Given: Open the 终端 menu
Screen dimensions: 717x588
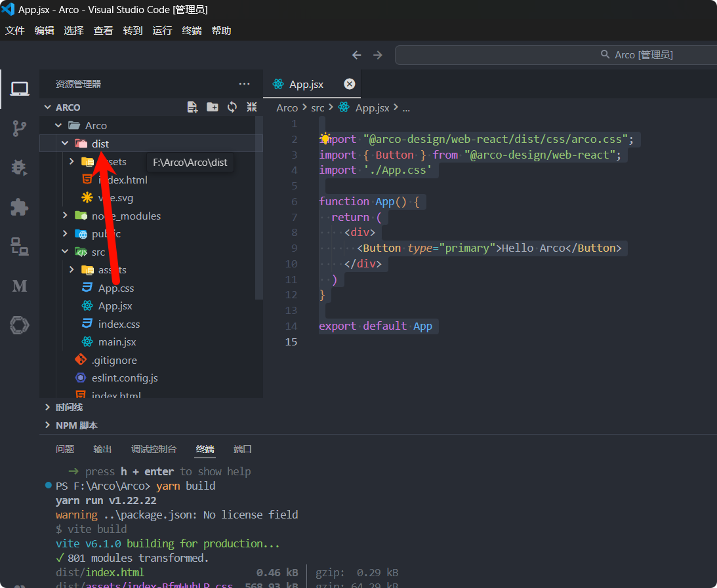Looking at the screenshot, I should click(x=192, y=31).
